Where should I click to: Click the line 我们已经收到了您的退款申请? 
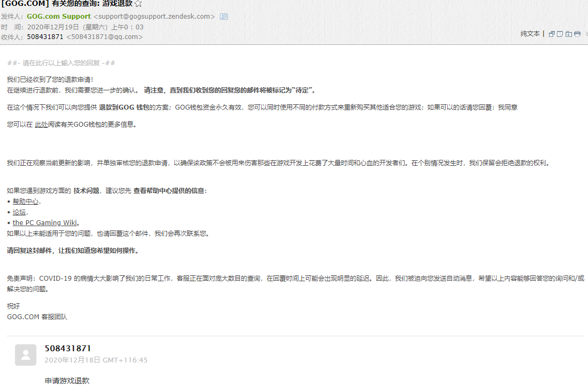pyautogui.click(x=50, y=80)
